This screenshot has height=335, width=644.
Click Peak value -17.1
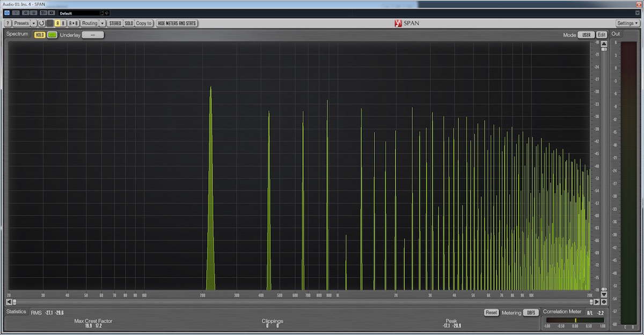coord(447,325)
